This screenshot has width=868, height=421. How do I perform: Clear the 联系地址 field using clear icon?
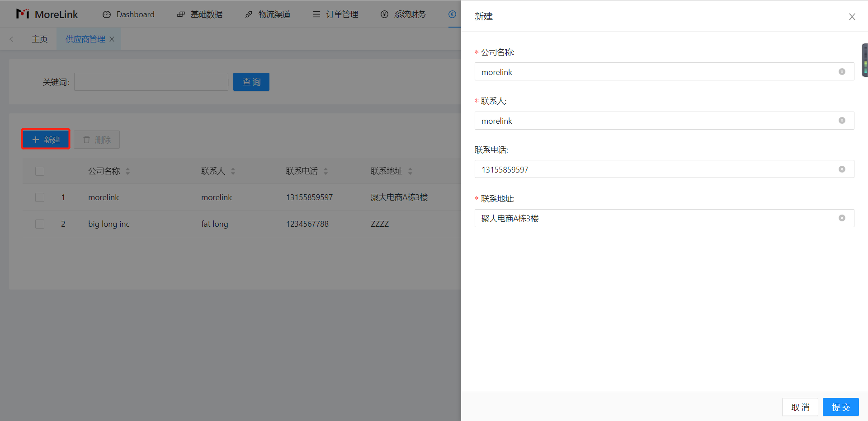(x=842, y=218)
